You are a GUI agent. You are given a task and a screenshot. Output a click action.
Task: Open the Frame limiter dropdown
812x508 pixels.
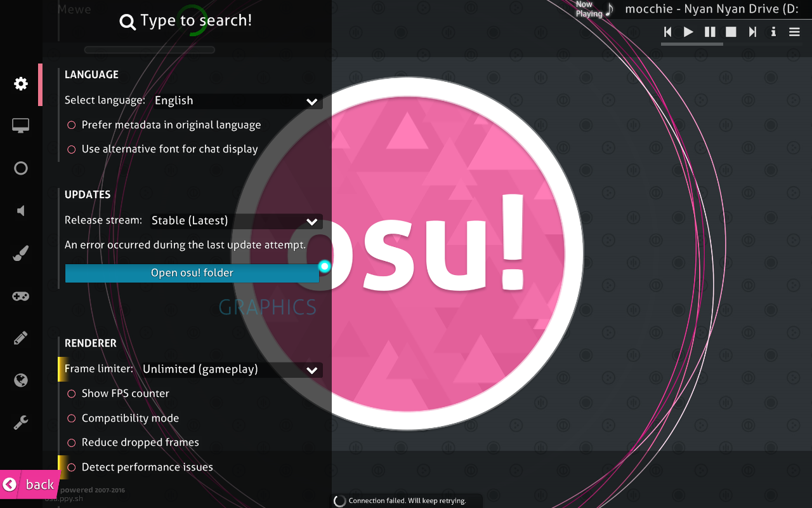[x=232, y=370]
